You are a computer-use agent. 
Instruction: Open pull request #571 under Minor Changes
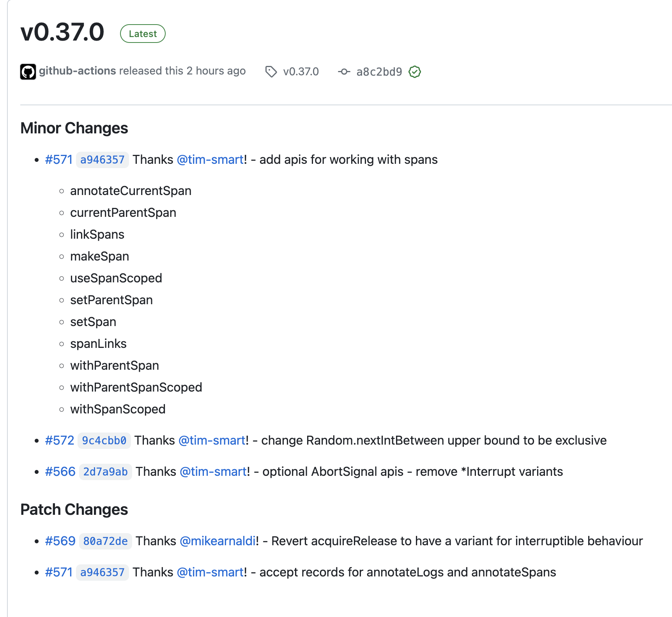(x=59, y=160)
